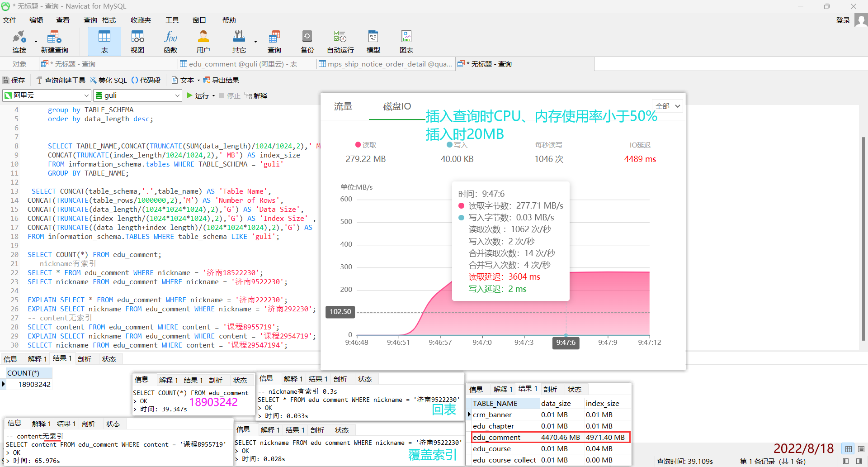Click 美化 SQL to beautify the query
868x467 pixels.
pos(108,80)
